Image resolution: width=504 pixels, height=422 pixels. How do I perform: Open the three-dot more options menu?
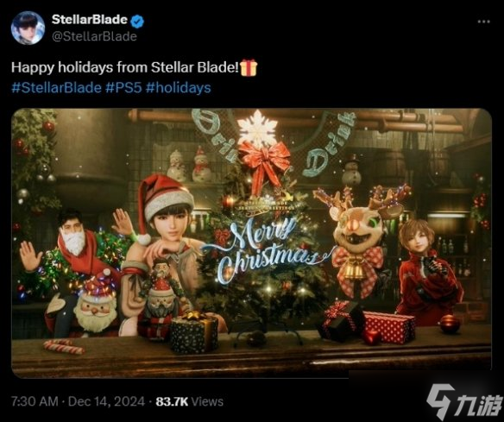(483, 22)
